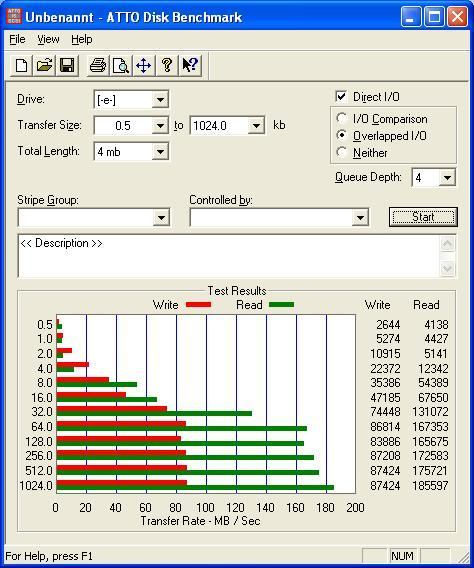
Task: Open the Stripe Group dropdown
Action: coord(162,218)
